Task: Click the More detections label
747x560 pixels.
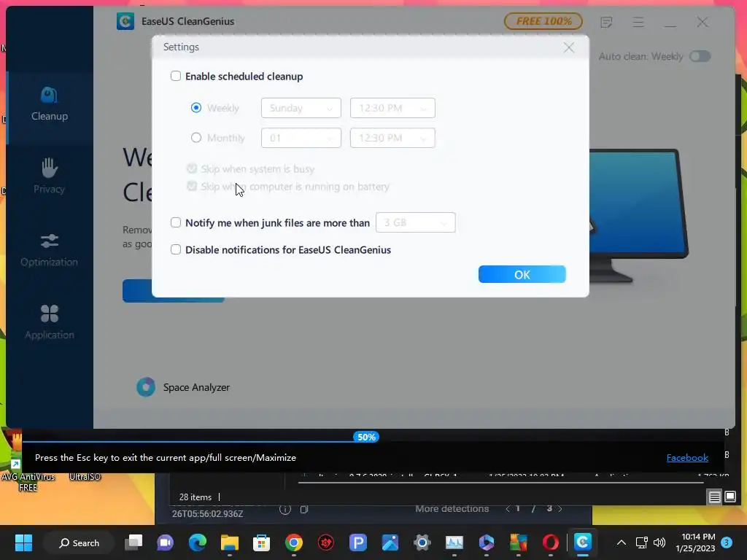Action: [452, 508]
